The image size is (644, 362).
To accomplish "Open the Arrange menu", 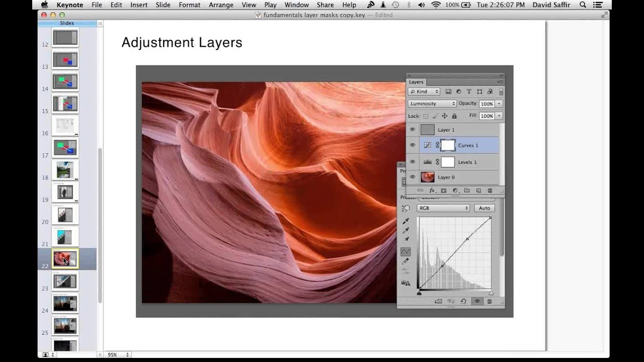I will [221, 5].
